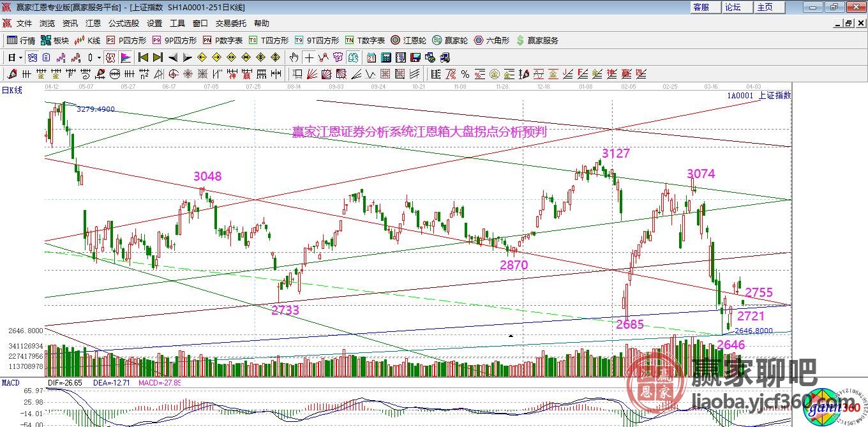This screenshot has height=427, width=868.
Task: Click the 3048 peak price label
Action: point(207,176)
